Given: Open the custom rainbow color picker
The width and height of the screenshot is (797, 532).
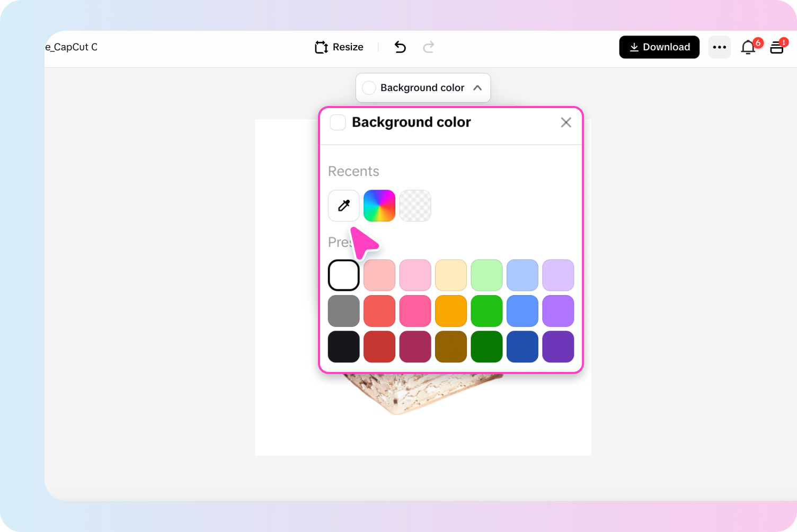Looking at the screenshot, I should click(379, 206).
